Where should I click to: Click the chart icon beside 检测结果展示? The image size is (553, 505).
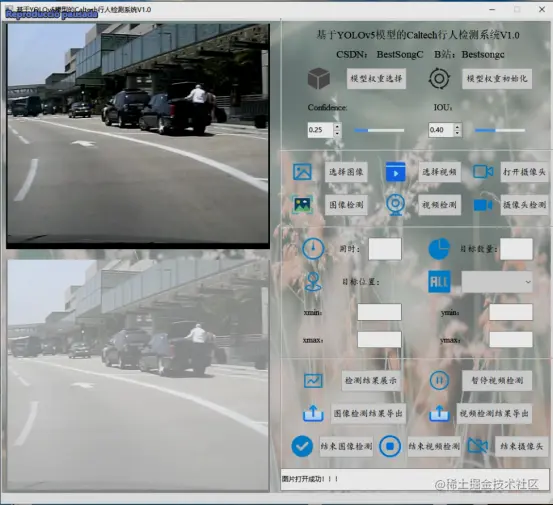313,381
